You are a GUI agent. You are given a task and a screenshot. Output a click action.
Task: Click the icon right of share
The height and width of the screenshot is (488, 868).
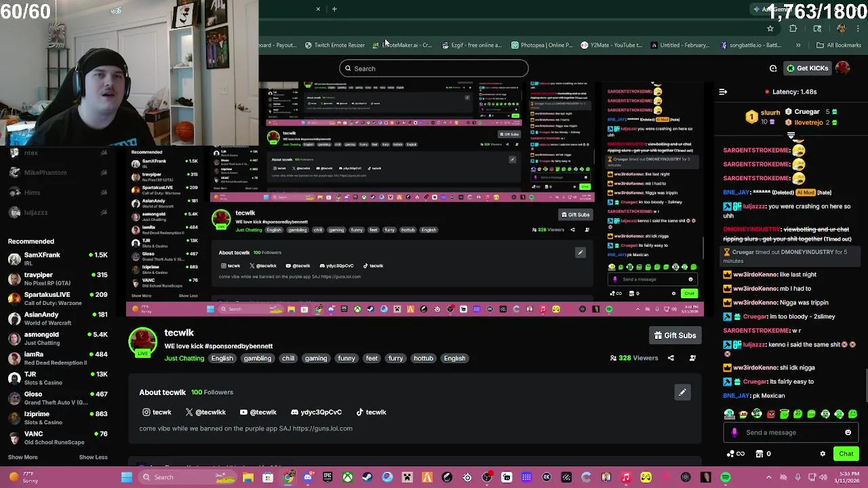click(692, 358)
